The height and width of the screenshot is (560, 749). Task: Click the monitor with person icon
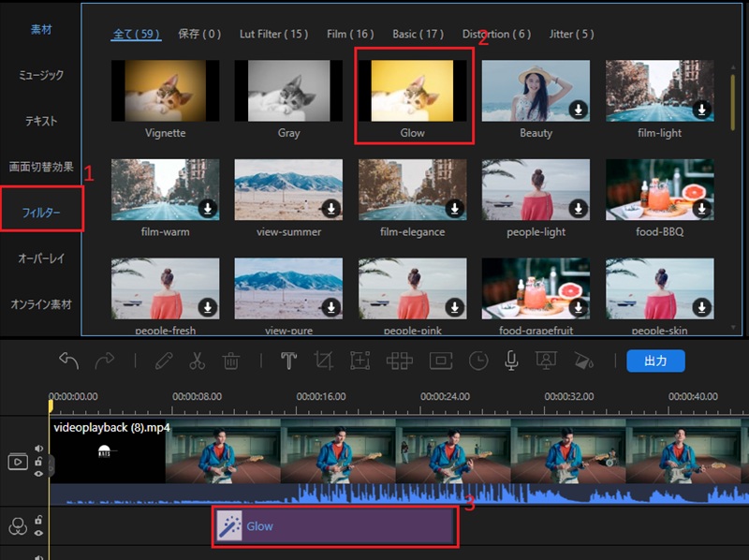pos(546,361)
